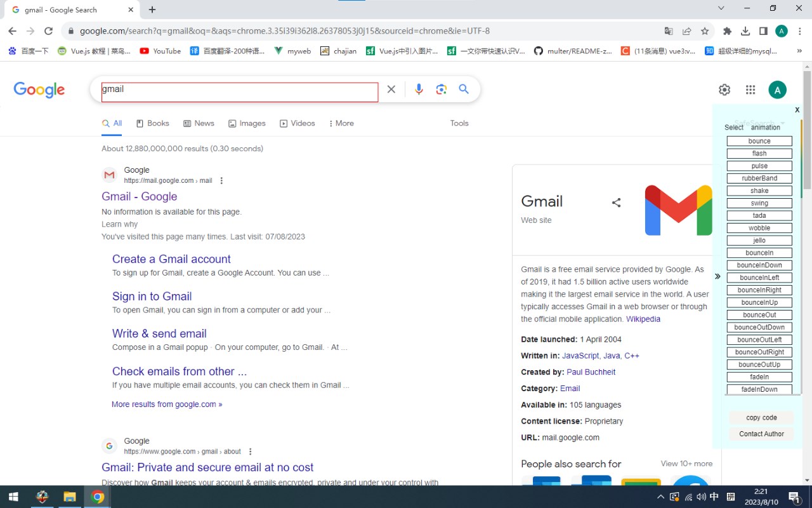Start voice search with microphone icon
Image resolution: width=812 pixels, height=508 pixels.
(x=419, y=90)
